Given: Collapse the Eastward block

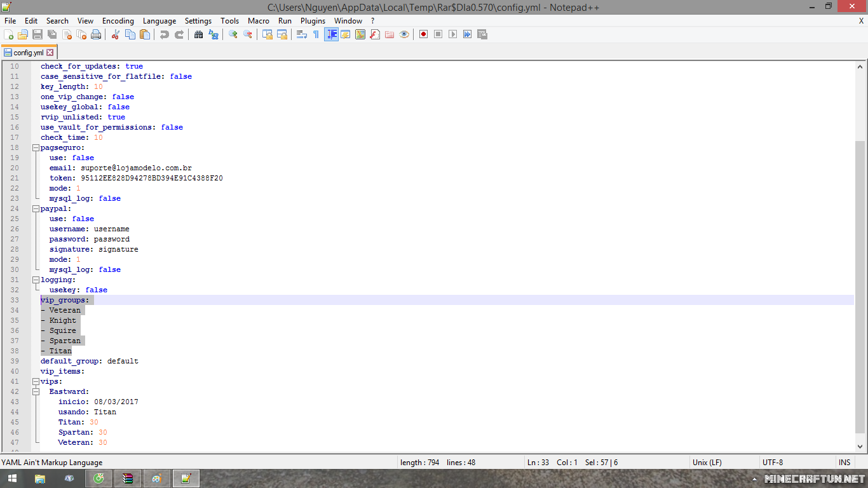Looking at the screenshot, I should coord(36,391).
